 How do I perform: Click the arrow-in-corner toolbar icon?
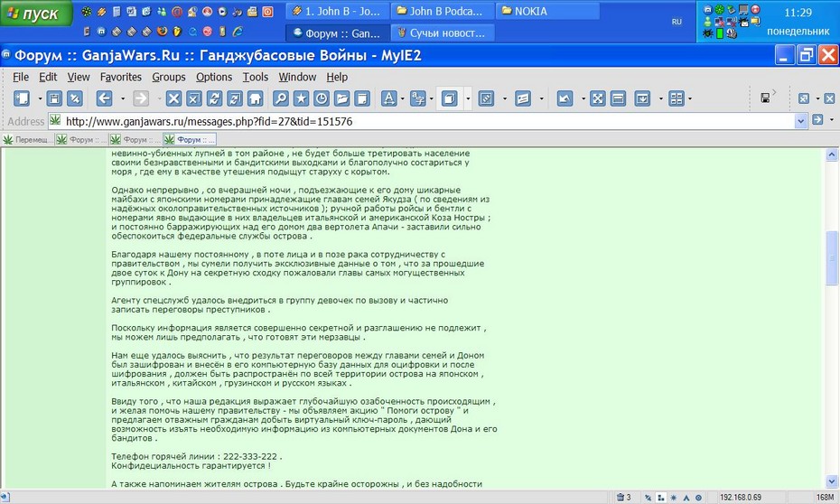point(565,98)
